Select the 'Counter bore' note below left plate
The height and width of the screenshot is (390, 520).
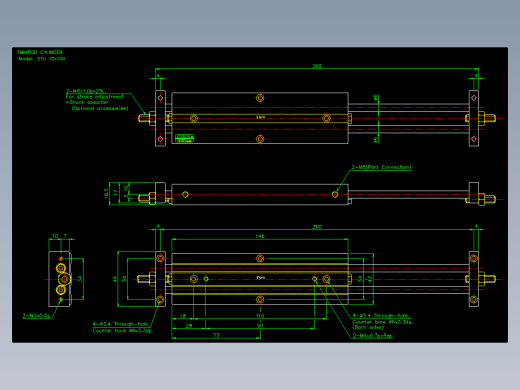pos(123,331)
